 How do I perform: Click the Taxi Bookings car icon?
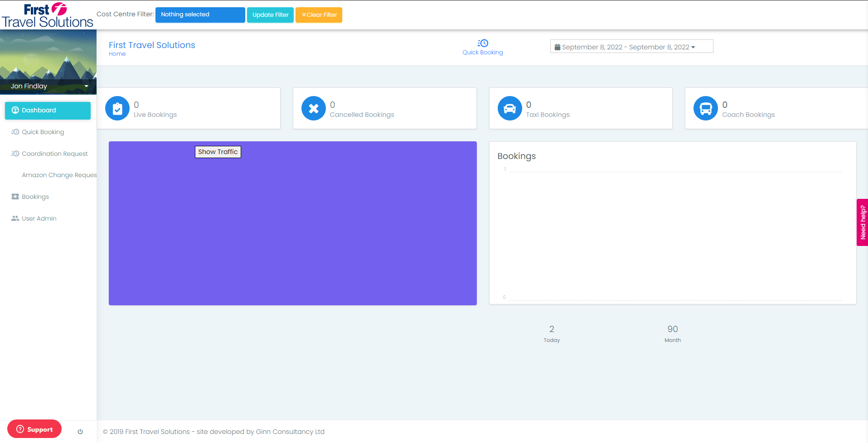[510, 109]
